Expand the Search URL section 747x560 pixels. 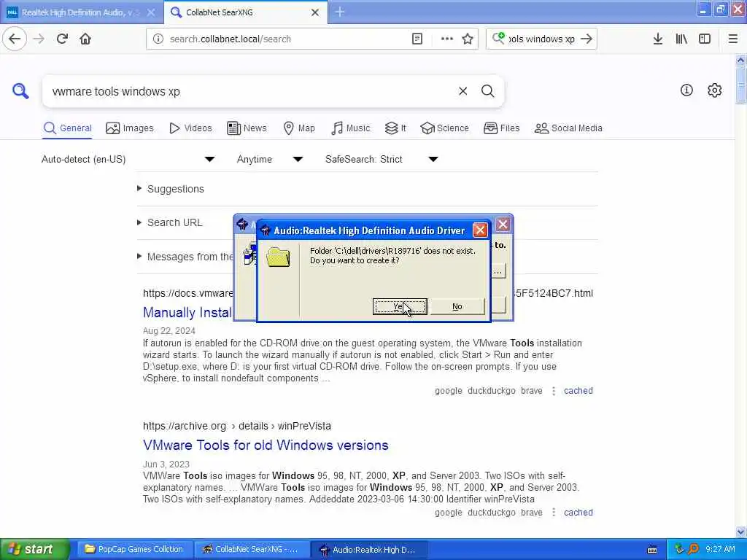click(x=169, y=222)
